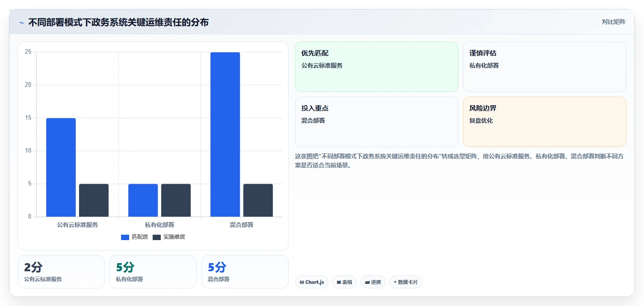
Task: Open the 谨慎评估 card
Action: (x=545, y=67)
